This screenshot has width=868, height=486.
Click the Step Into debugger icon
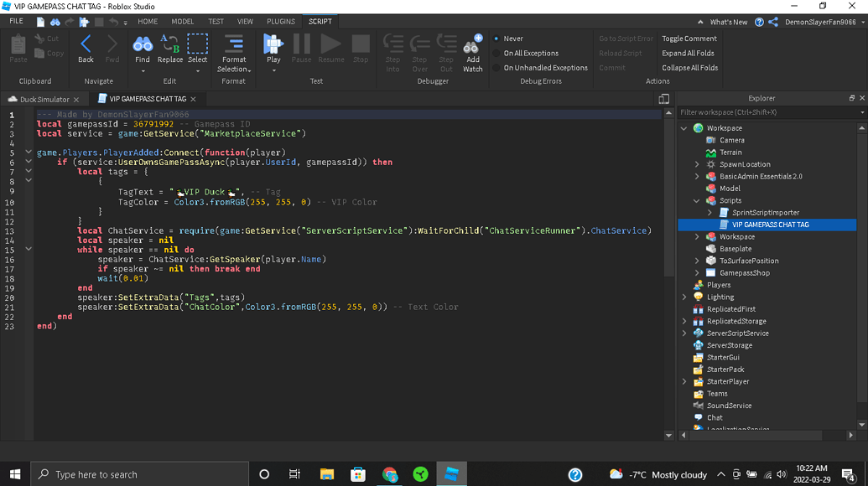[x=393, y=44]
